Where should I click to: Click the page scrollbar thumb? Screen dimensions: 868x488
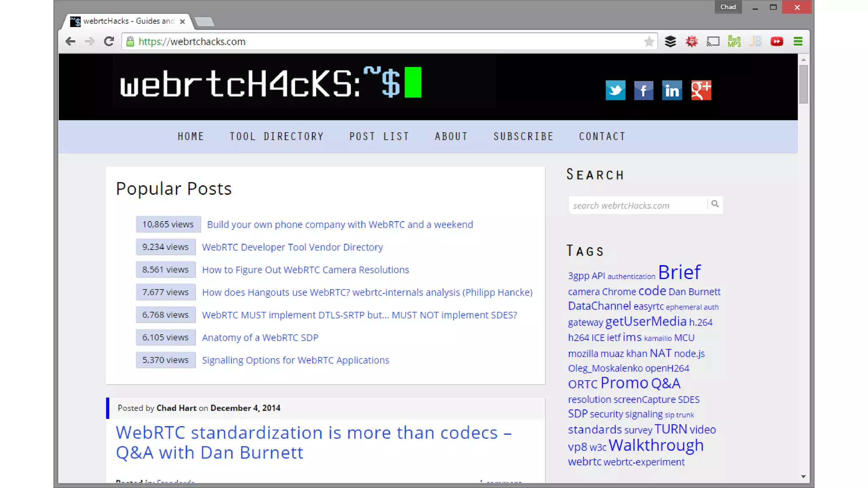(x=804, y=84)
